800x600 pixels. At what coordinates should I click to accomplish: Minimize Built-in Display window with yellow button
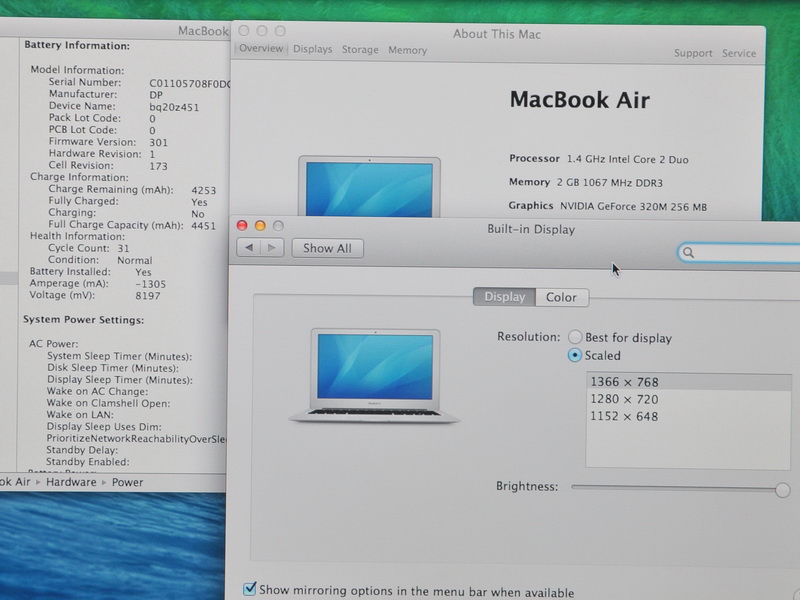260,226
